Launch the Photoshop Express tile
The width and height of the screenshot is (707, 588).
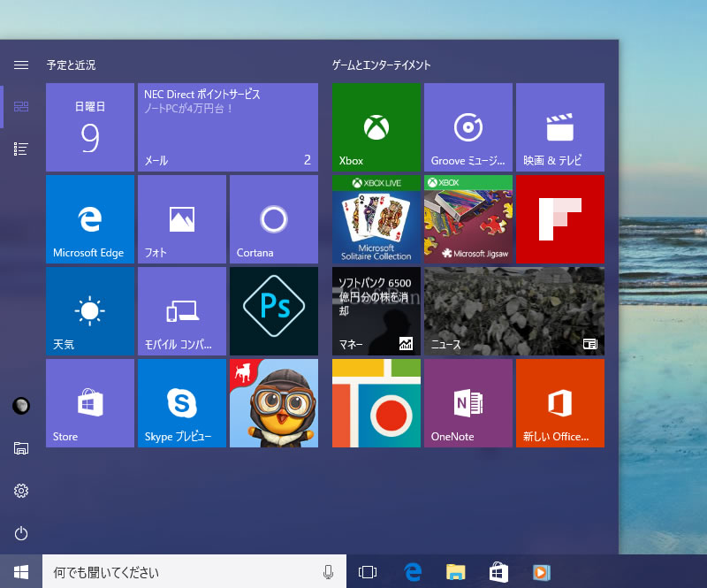point(274,311)
